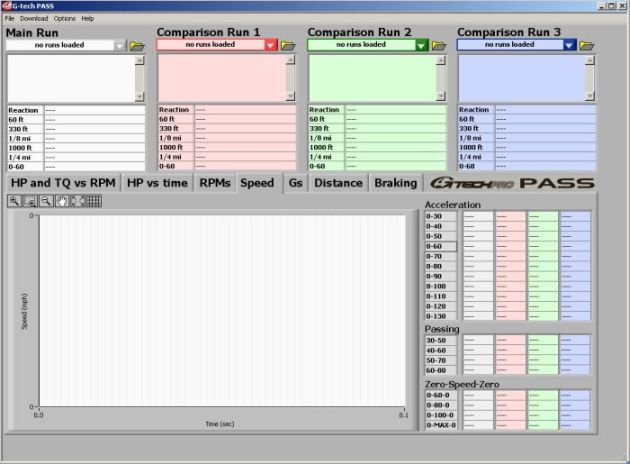630x464 pixels.
Task: Open folder icon for Comparison Run 3
Action: [587, 45]
